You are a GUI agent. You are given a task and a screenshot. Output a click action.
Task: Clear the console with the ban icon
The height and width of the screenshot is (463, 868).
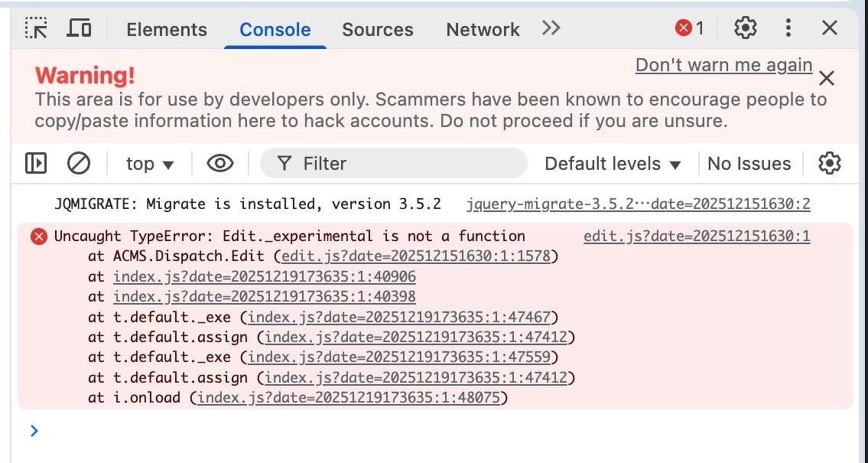(79, 163)
